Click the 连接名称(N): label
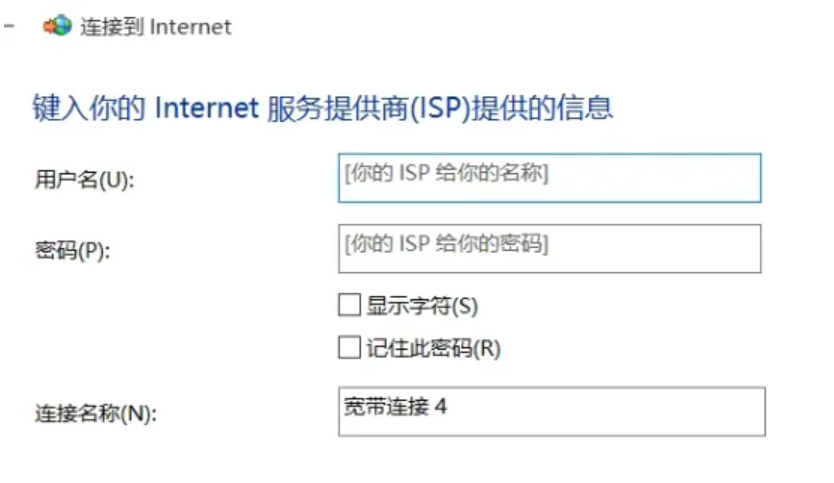Screen dimensions: 834x483 (x=96, y=413)
